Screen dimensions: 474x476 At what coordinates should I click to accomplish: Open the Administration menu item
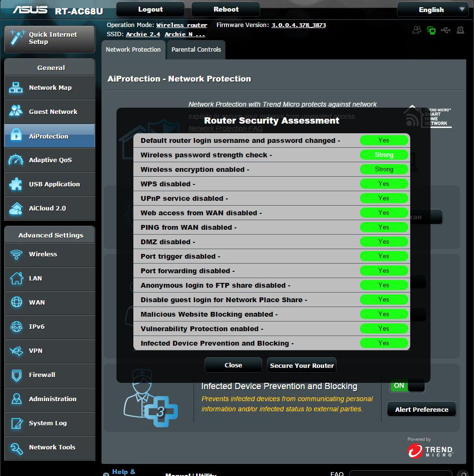pos(50,399)
